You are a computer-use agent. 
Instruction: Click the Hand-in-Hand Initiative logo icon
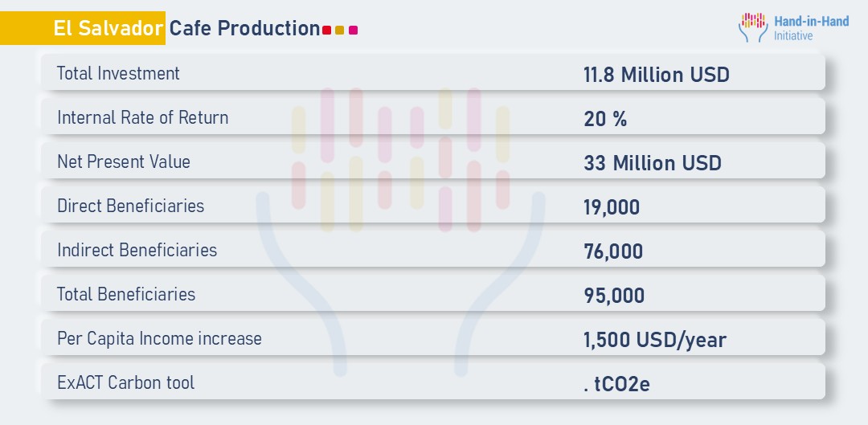(753, 28)
